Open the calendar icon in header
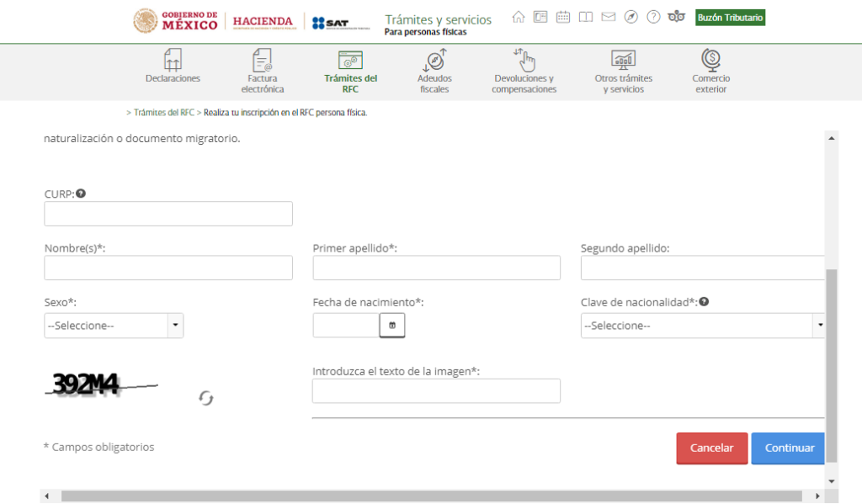 (563, 17)
